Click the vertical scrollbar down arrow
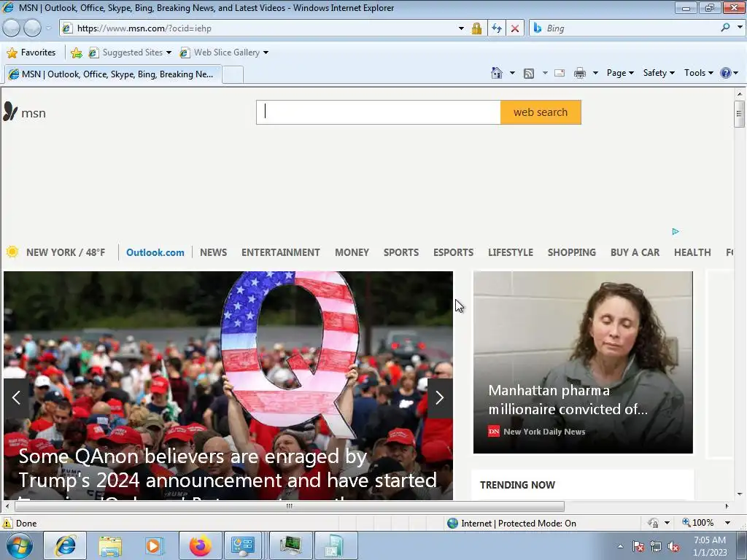 tap(740, 494)
